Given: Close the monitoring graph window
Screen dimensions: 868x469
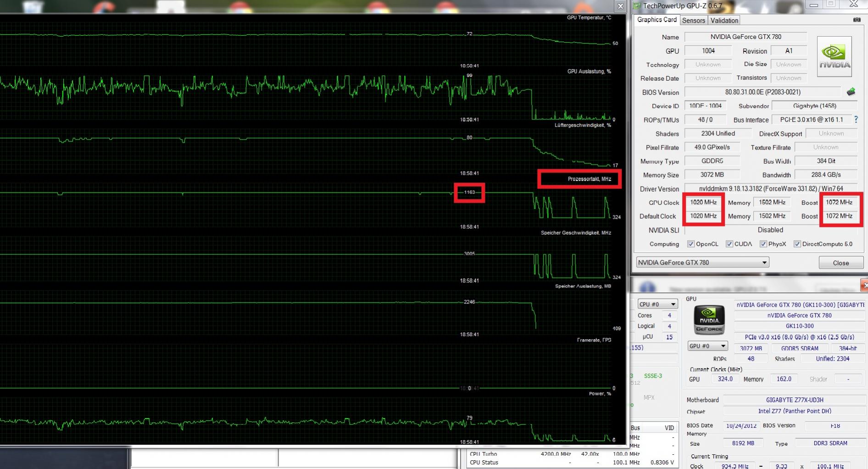Looking at the screenshot, I should click(620, 6).
